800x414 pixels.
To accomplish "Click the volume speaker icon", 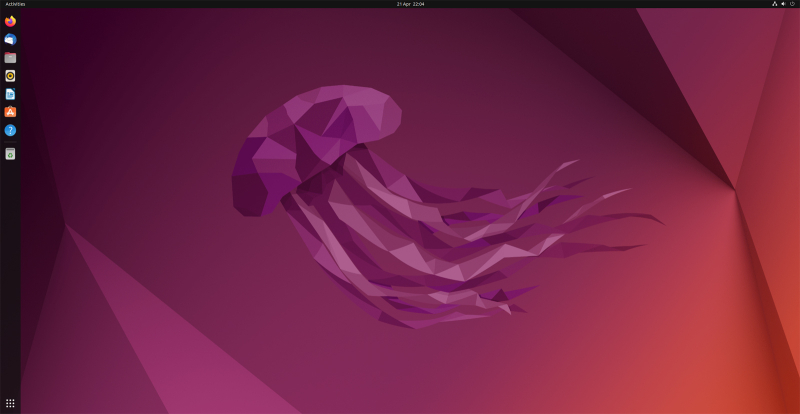I will pyautogui.click(x=782, y=4).
